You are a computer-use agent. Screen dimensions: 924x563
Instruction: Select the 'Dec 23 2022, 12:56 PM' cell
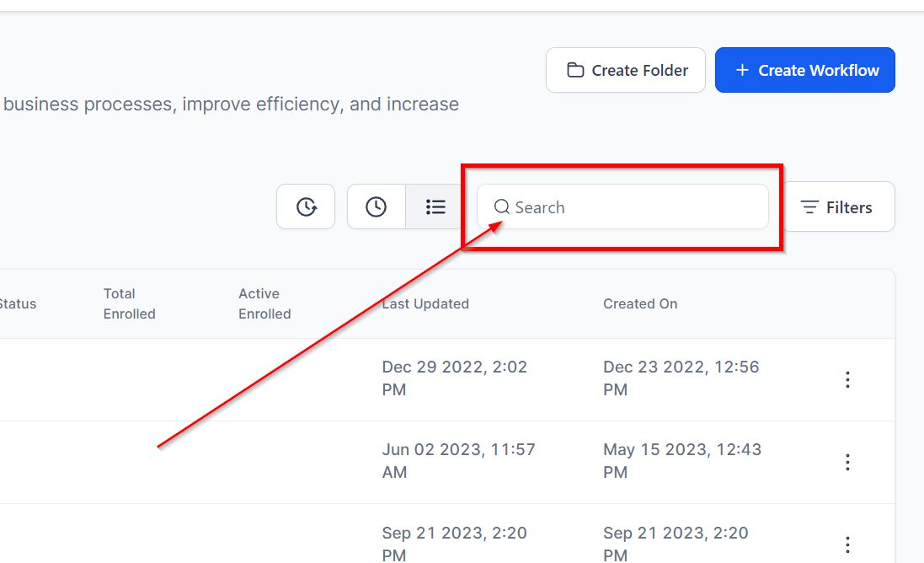coord(681,378)
